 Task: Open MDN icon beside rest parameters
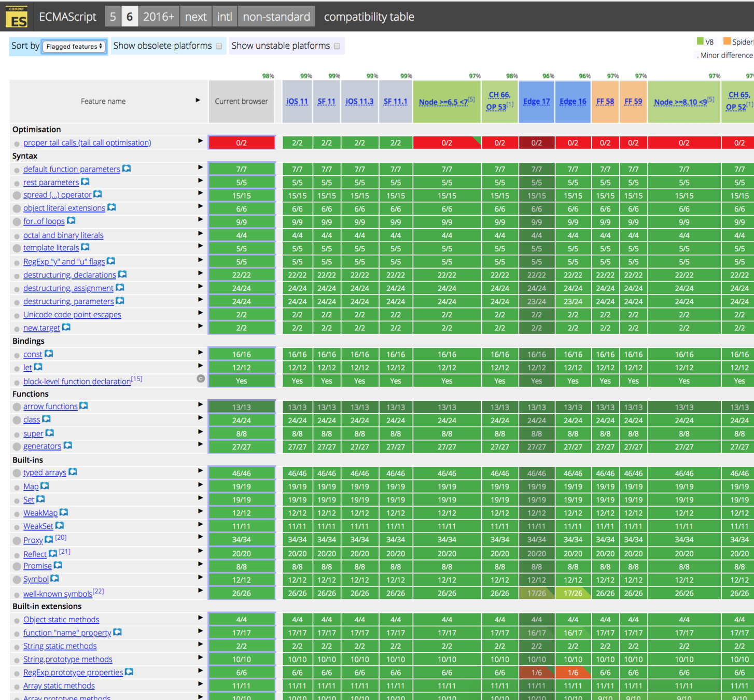click(86, 181)
